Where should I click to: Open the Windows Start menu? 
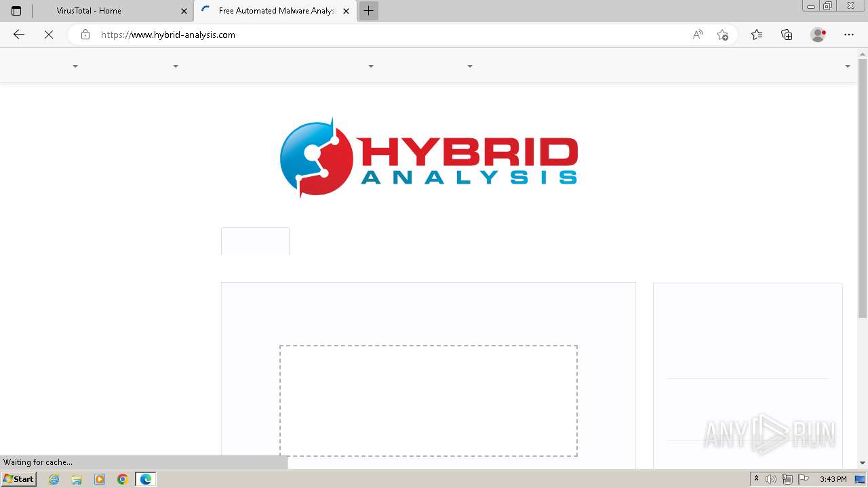pyautogui.click(x=18, y=479)
